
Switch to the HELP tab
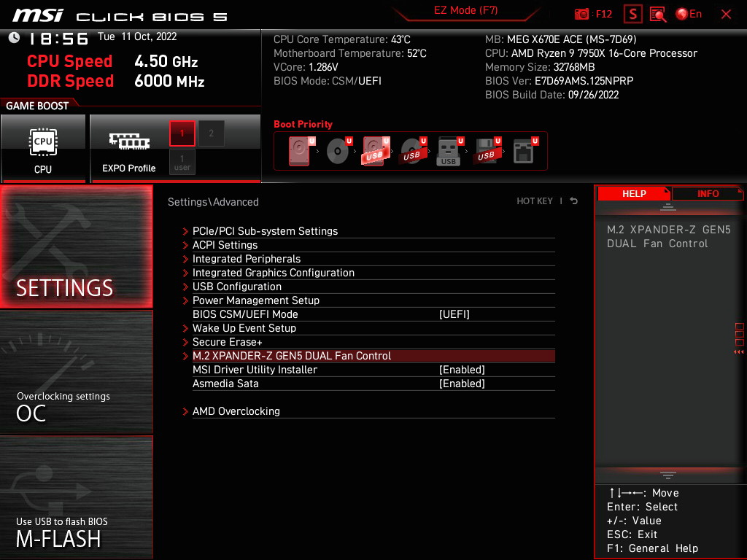[634, 193]
